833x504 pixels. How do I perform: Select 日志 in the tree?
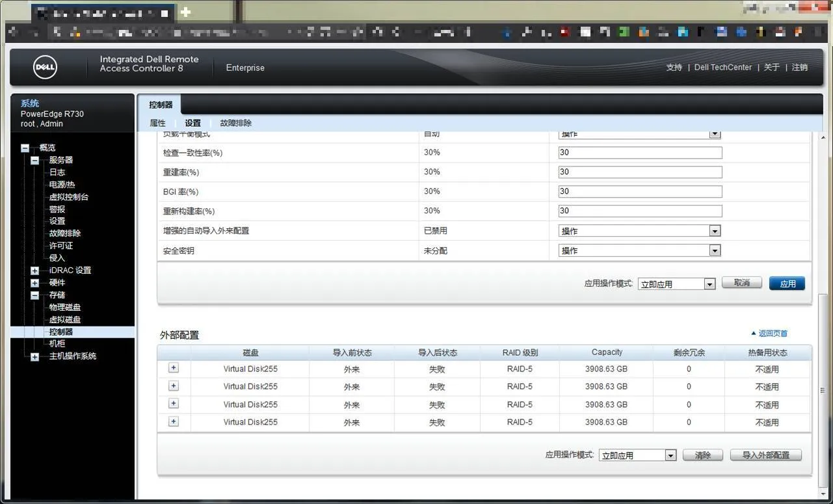(57, 172)
